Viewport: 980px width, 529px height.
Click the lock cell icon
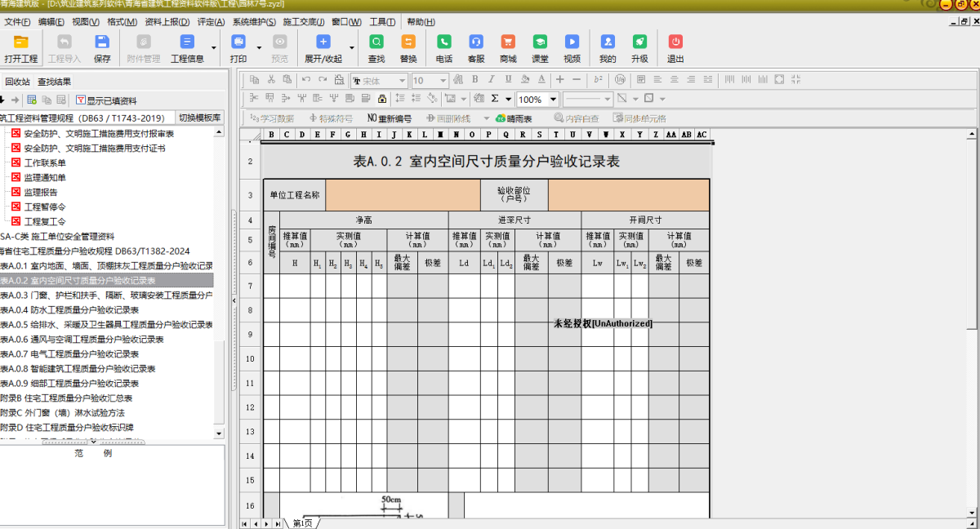[x=381, y=99]
